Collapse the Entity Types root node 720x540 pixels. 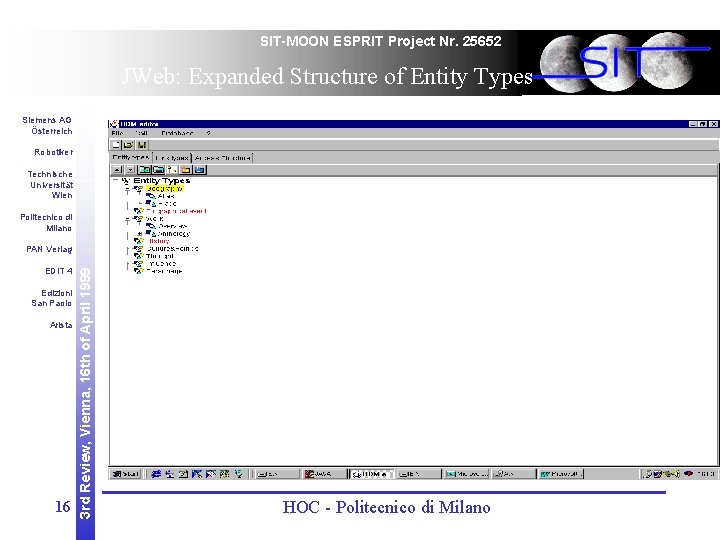pyautogui.click(x=116, y=180)
